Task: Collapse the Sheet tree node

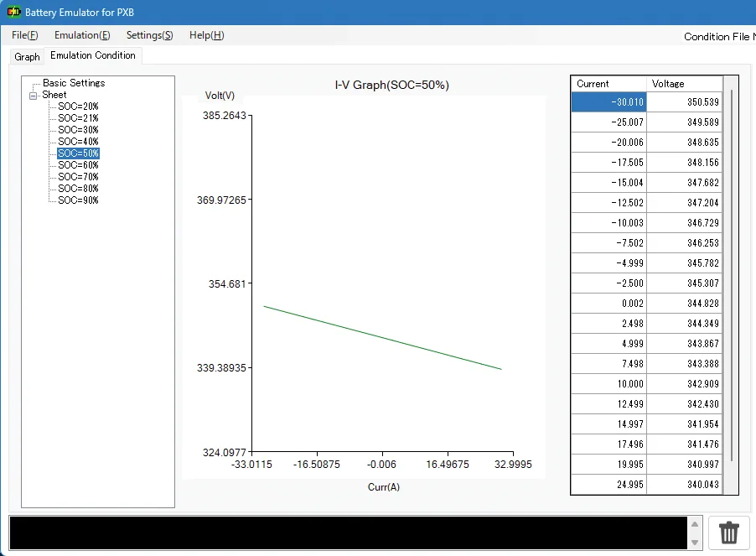Action: click(x=34, y=96)
